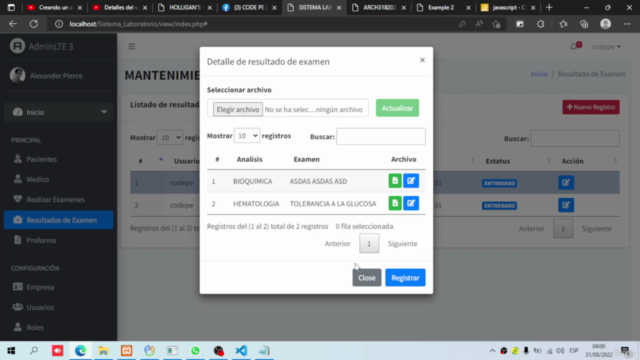Click Elegir archivo button

tap(238, 109)
